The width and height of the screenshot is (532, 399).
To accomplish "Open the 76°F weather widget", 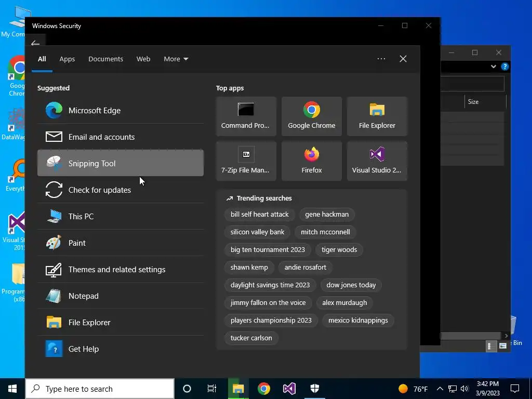I will point(413,389).
